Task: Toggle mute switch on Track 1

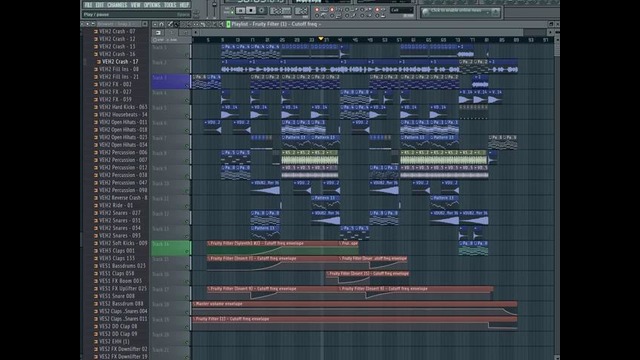Action: (187, 55)
